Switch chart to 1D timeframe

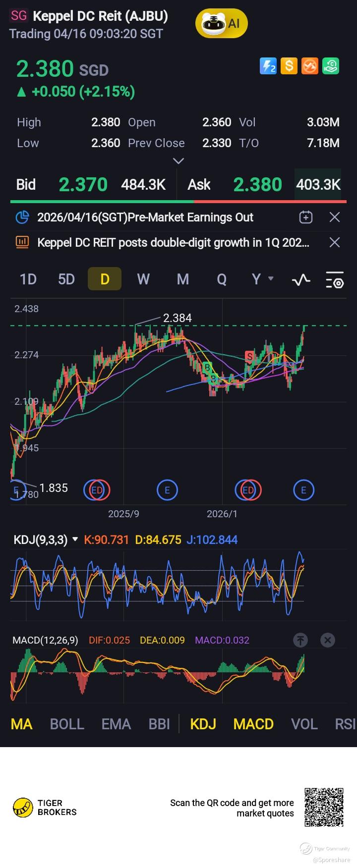(x=28, y=279)
